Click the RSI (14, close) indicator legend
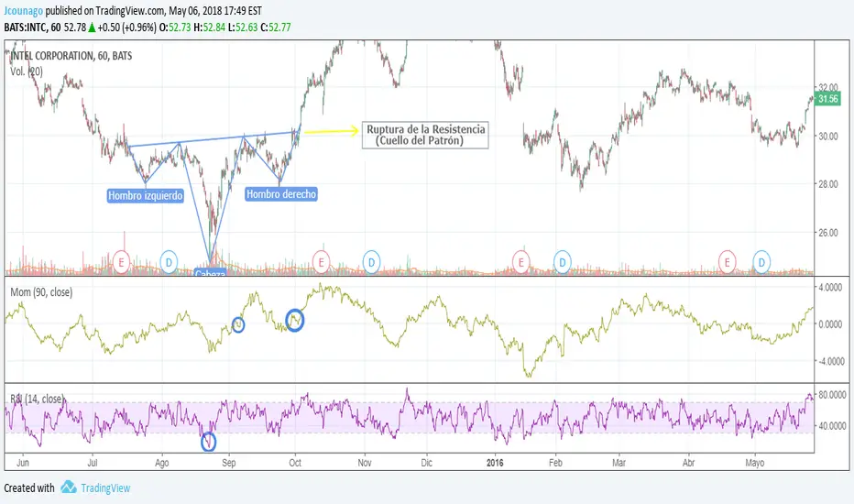Screen dimensions: 854x504 point(37,399)
